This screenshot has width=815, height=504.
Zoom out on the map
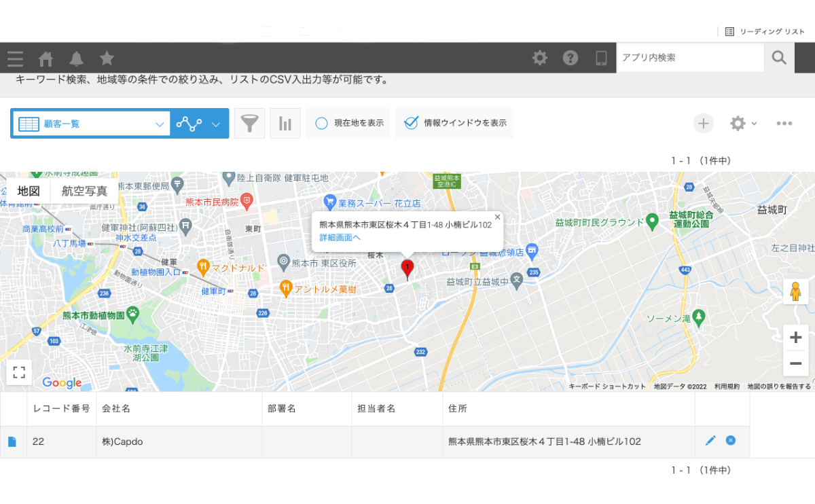pos(795,363)
